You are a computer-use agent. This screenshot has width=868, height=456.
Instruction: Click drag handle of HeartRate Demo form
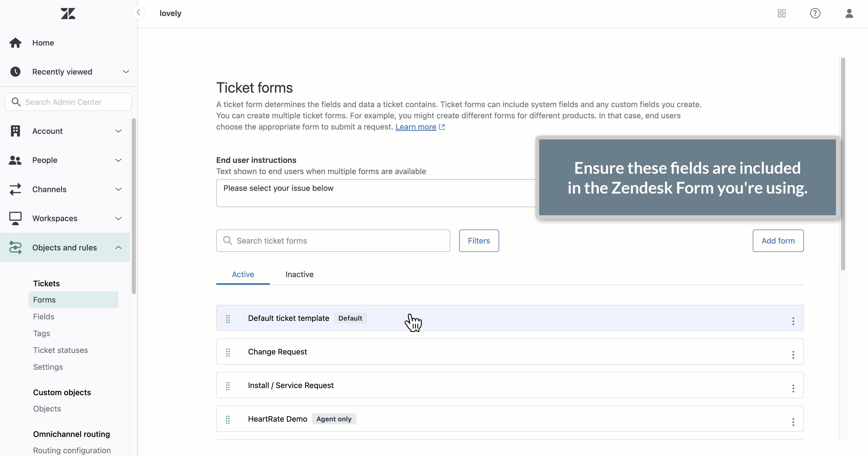pyautogui.click(x=228, y=419)
